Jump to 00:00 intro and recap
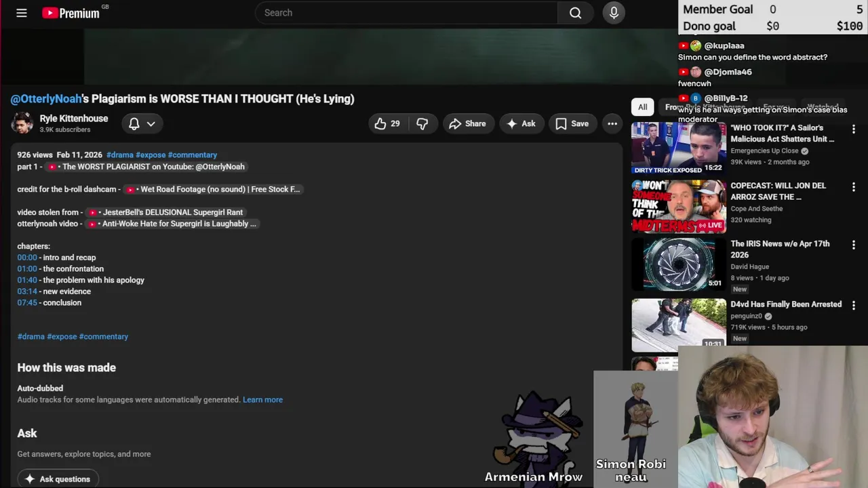This screenshot has height=488, width=868. point(27,258)
